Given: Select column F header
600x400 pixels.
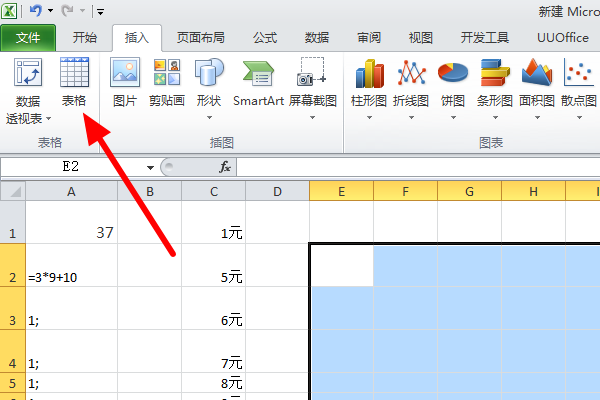Looking at the screenshot, I should [405, 191].
